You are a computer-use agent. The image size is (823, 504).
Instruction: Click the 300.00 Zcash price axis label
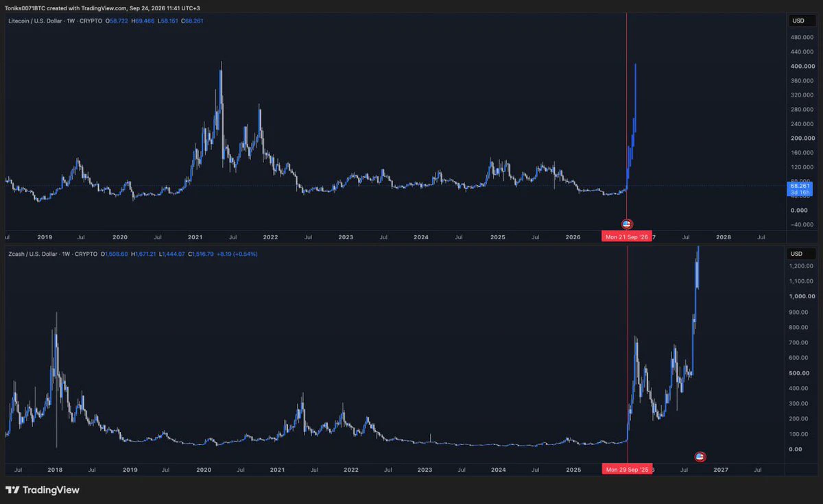pyautogui.click(x=799, y=403)
